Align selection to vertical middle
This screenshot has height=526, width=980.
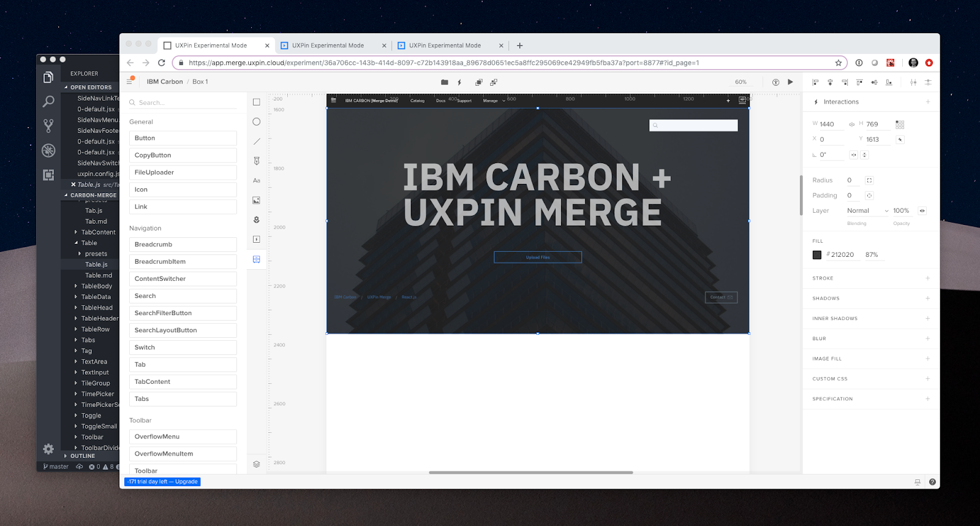[874, 82]
